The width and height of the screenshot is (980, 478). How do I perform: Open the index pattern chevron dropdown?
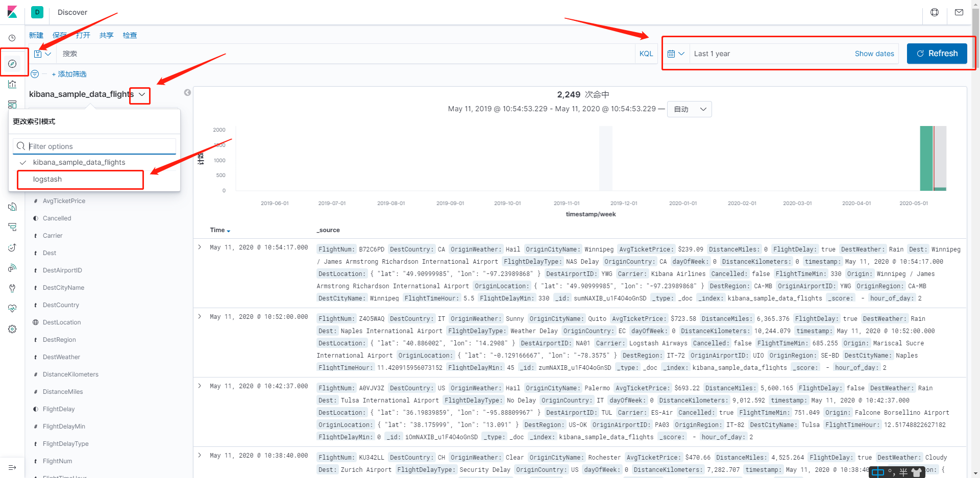[x=141, y=94]
